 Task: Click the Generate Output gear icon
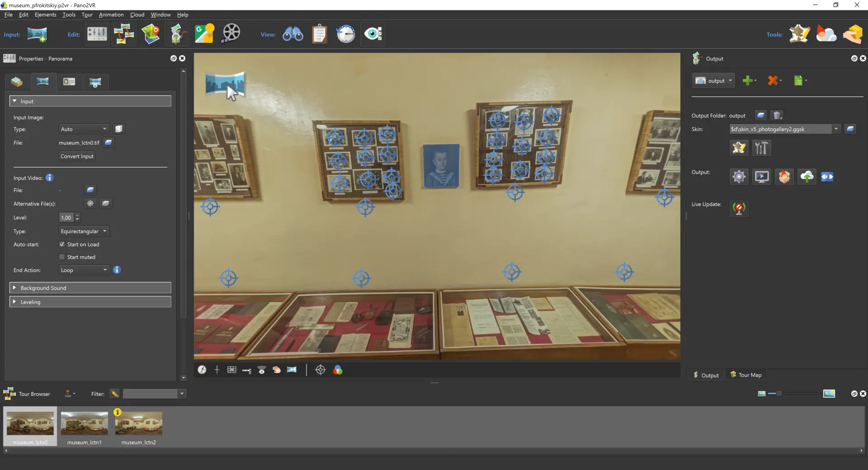(x=739, y=177)
